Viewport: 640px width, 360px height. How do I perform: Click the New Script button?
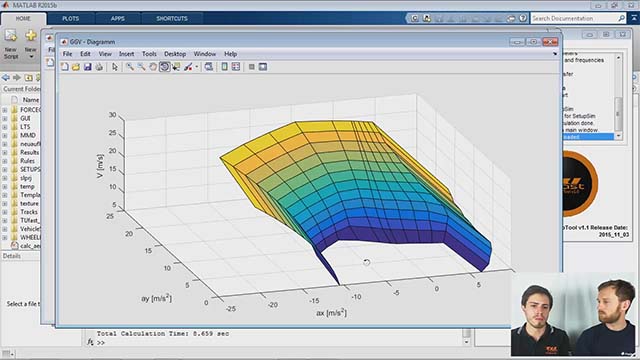coord(11,44)
